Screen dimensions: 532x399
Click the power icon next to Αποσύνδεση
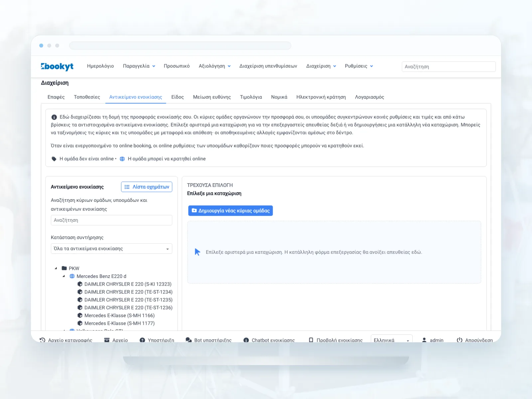pyautogui.click(x=460, y=340)
